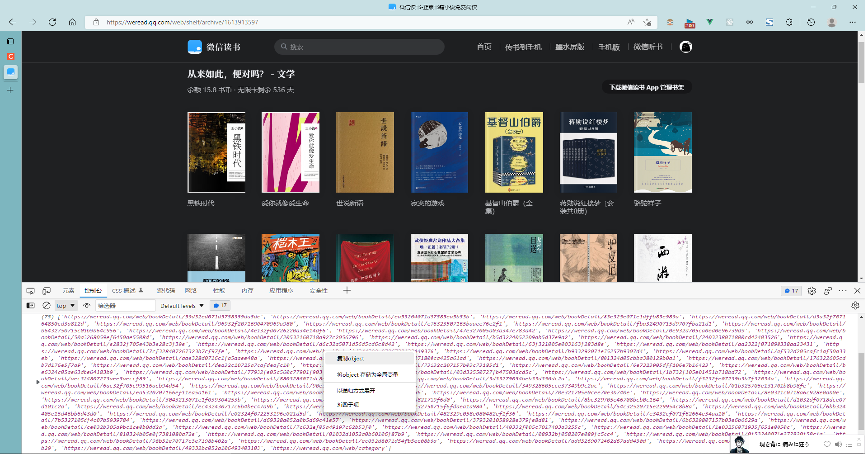Open the 17 issues badge in DevTools tab bar
The width and height of the screenshot is (868, 454).
pyautogui.click(x=791, y=291)
